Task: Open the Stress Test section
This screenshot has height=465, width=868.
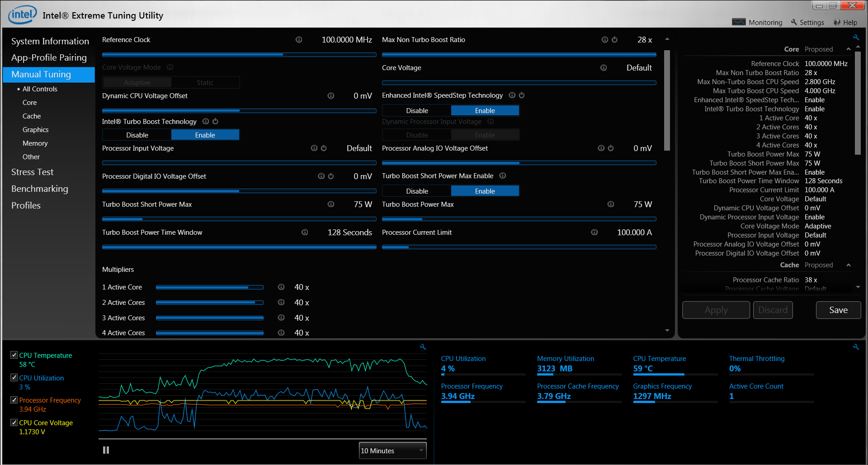Action: click(32, 172)
